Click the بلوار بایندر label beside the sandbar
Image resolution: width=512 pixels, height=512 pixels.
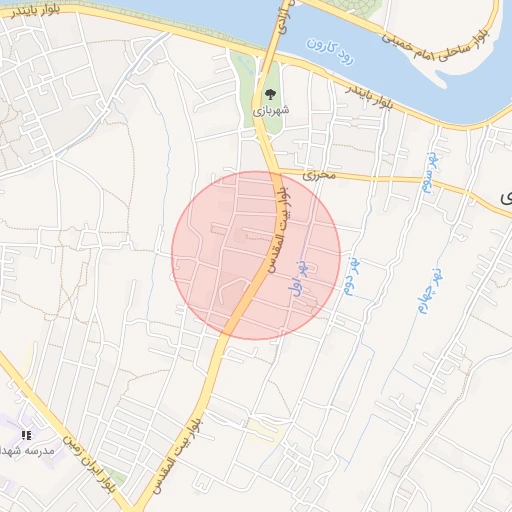[369, 97]
